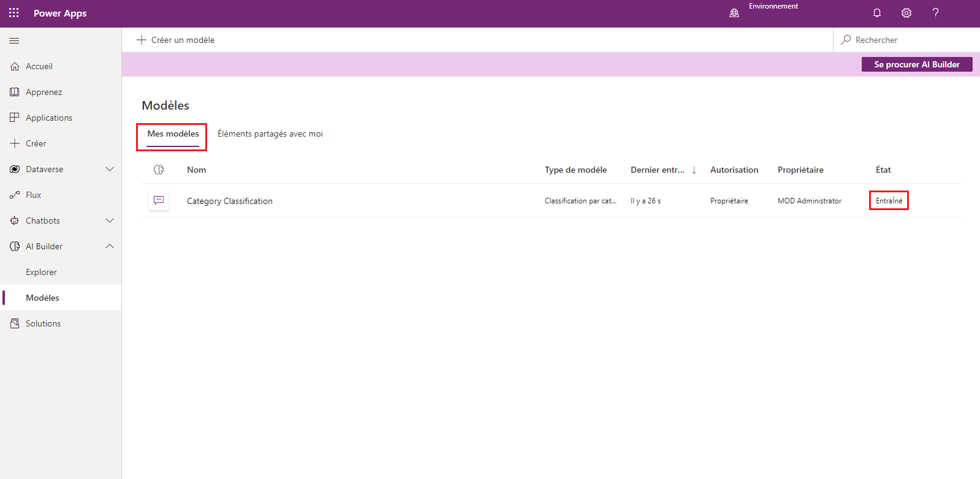
Task: Click the plus icon beside Créer un modèle
Action: click(142, 40)
